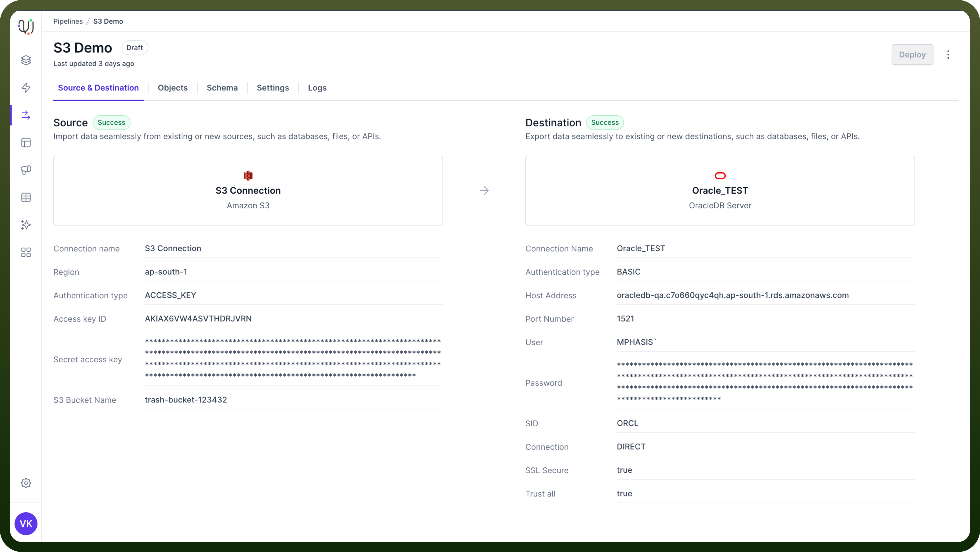Open the lightning bolt sidebar icon

click(x=26, y=87)
